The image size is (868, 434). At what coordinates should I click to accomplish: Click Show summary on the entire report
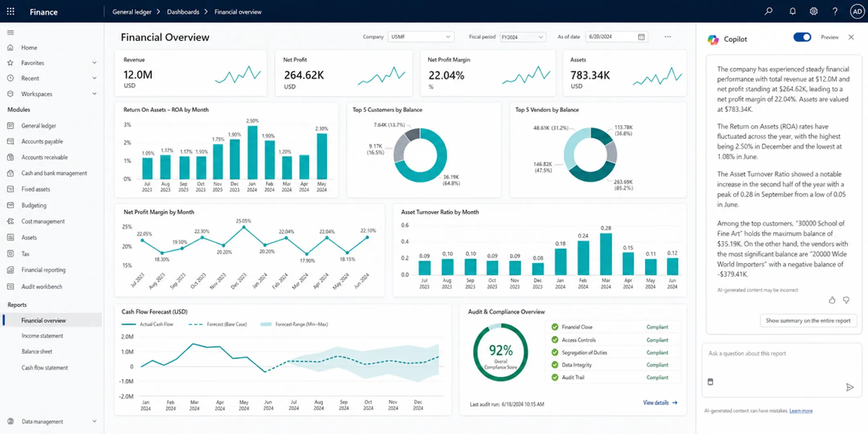coord(808,321)
